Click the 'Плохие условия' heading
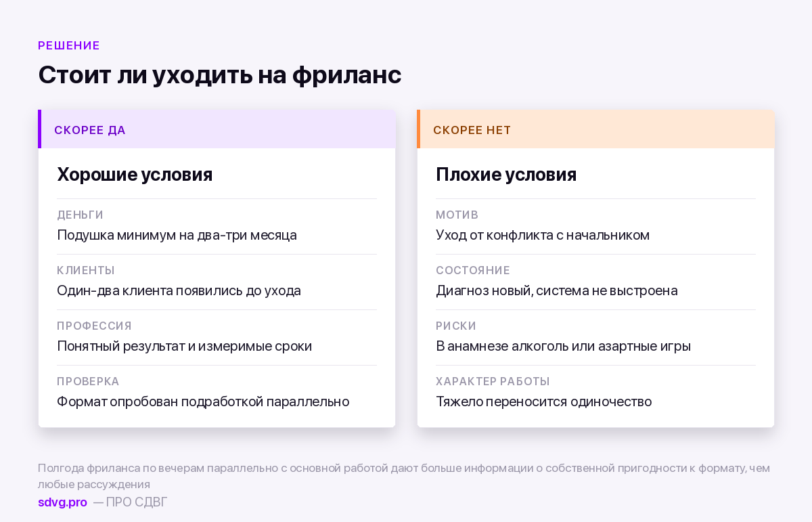The width and height of the screenshot is (812, 522). click(x=506, y=175)
